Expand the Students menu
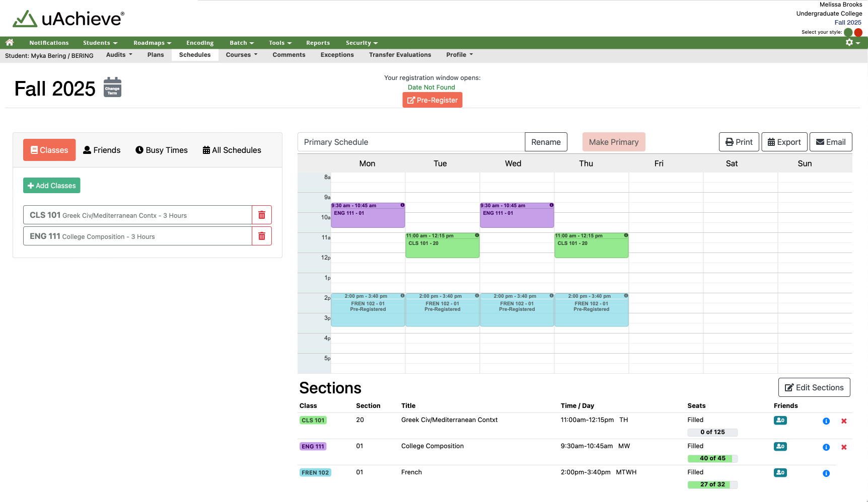Screen dimensions: 868x502 click(100, 43)
